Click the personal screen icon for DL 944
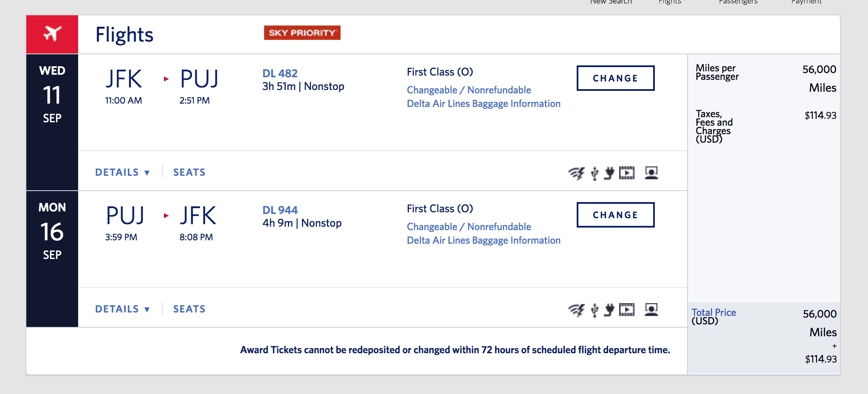868x394 pixels. pos(651,310)
